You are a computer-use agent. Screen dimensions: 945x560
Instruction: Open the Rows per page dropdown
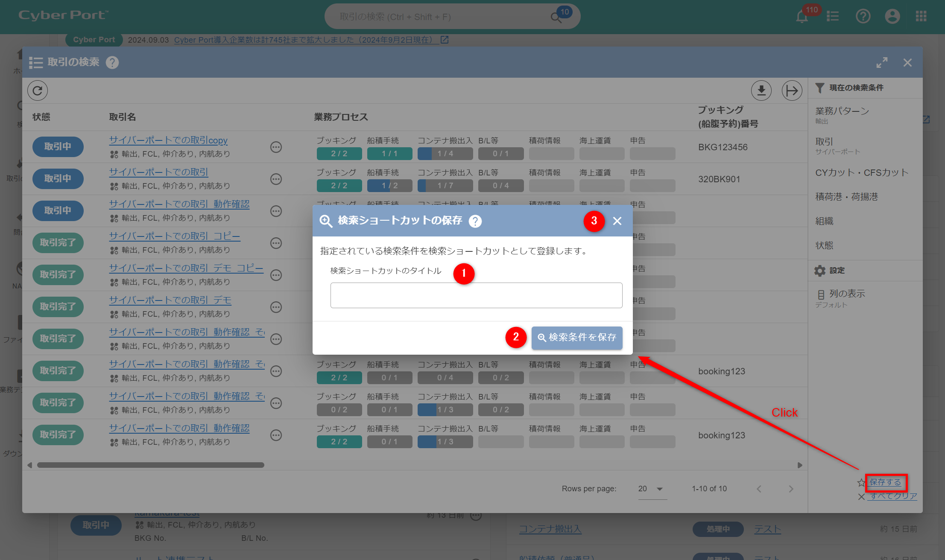(651, 489)
